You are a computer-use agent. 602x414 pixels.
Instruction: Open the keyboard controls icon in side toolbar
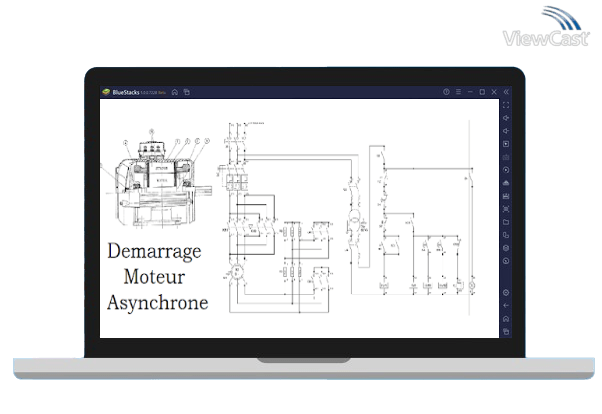pos(506,157)
